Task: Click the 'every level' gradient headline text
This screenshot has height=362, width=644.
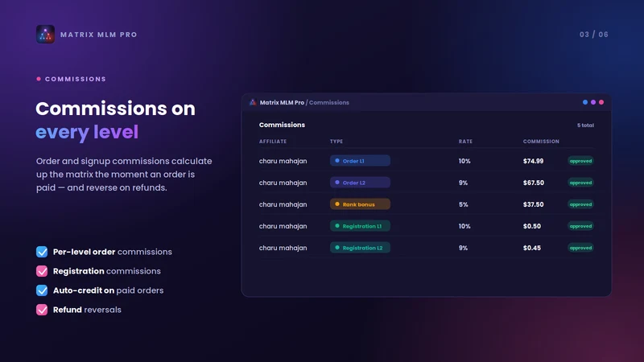Action: [87, 132]
